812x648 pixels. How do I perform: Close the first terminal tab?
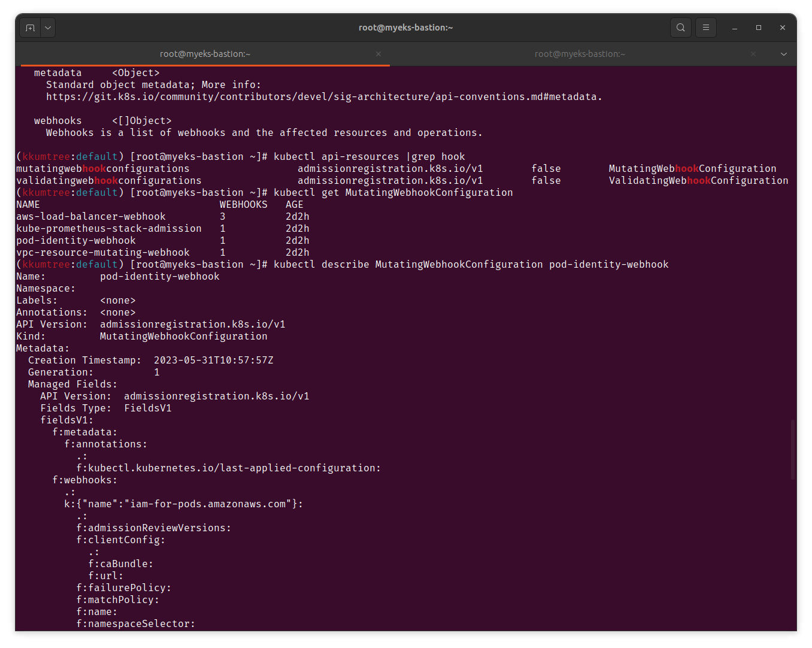coord(378,54)
